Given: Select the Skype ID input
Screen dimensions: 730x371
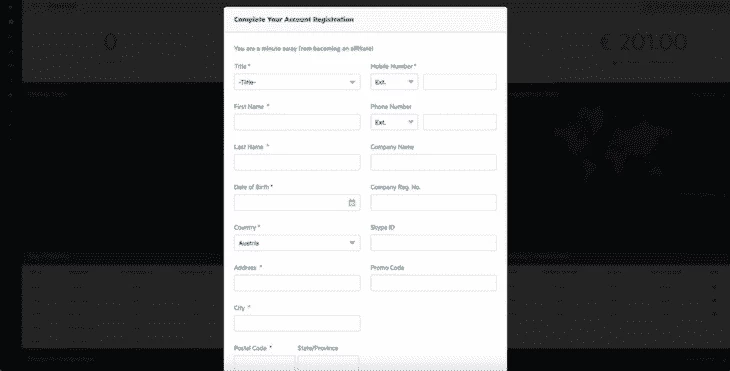Looking at the screenshot, I should pos(433,243).
